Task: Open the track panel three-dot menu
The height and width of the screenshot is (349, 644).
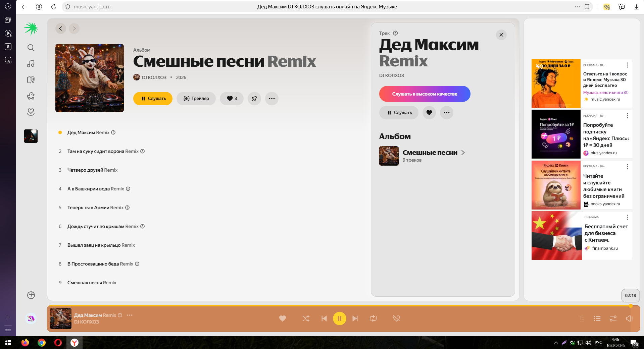Action: (x=446, y=113)
